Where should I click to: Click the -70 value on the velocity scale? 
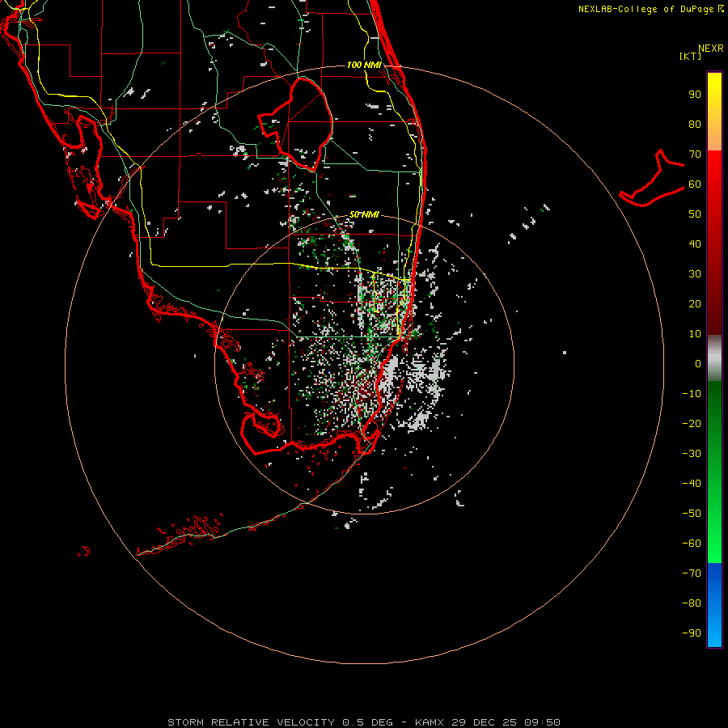[x=692, y=573]
